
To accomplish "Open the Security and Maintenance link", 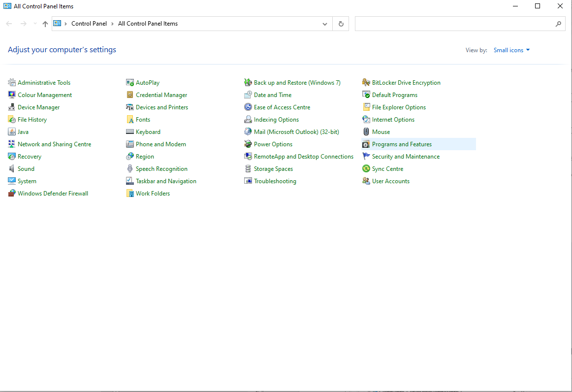I will [x=406, y=157].
